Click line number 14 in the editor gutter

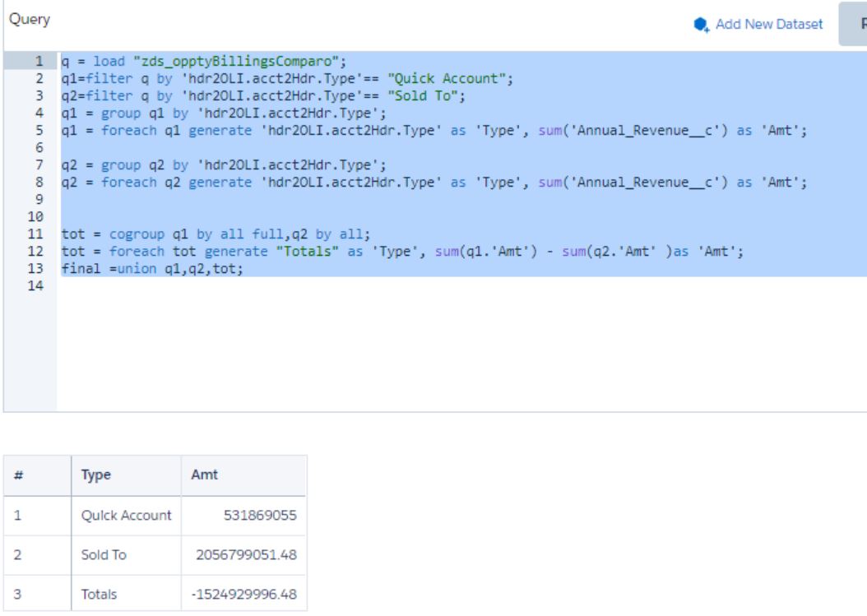coord(35,286)
